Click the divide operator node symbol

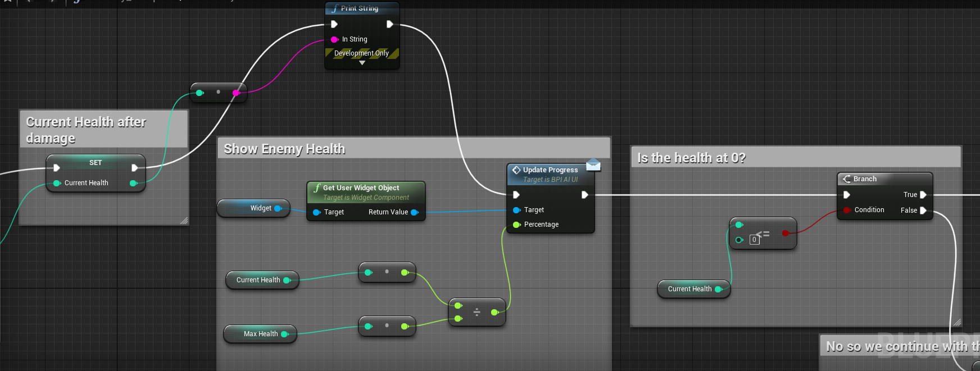pyautogui.click(x=477, y=312)
